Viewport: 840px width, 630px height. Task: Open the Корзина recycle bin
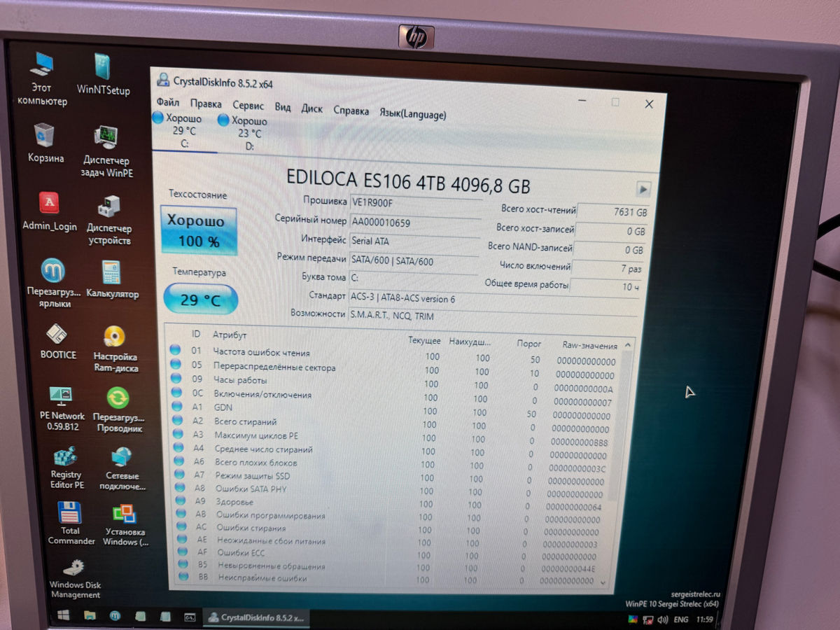point(45,141)
